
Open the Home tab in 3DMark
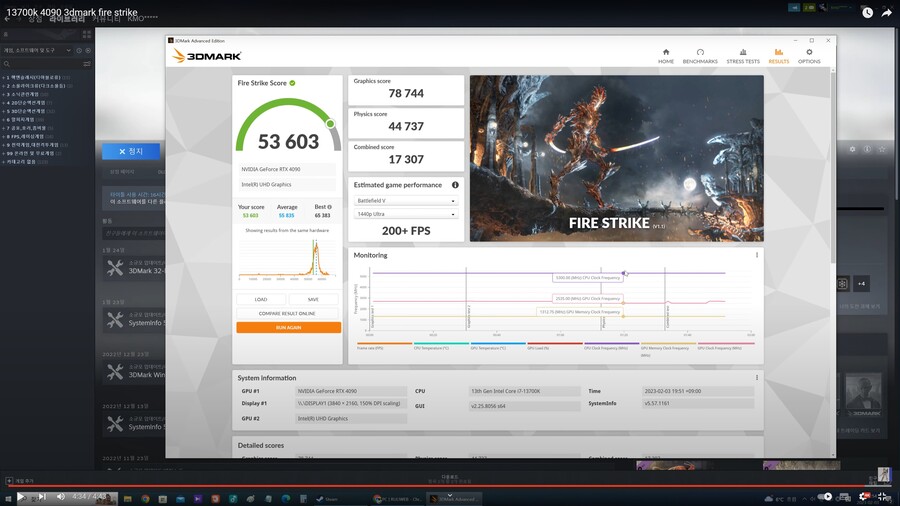(666, 56)
